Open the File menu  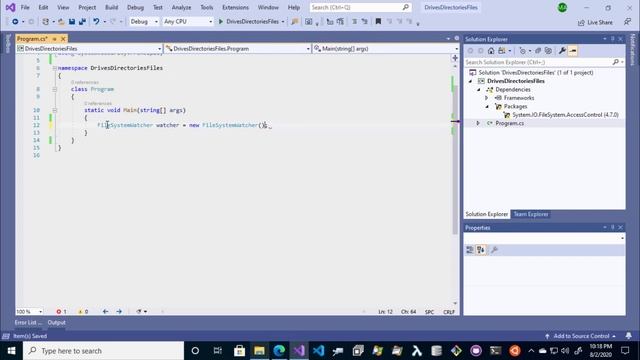pos(25,7)
